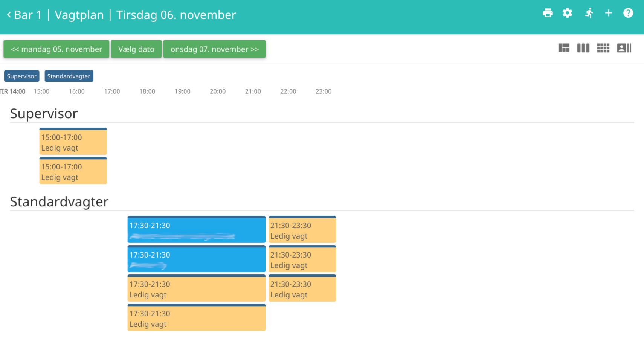Go to mandag 05. november

(56, 49)
